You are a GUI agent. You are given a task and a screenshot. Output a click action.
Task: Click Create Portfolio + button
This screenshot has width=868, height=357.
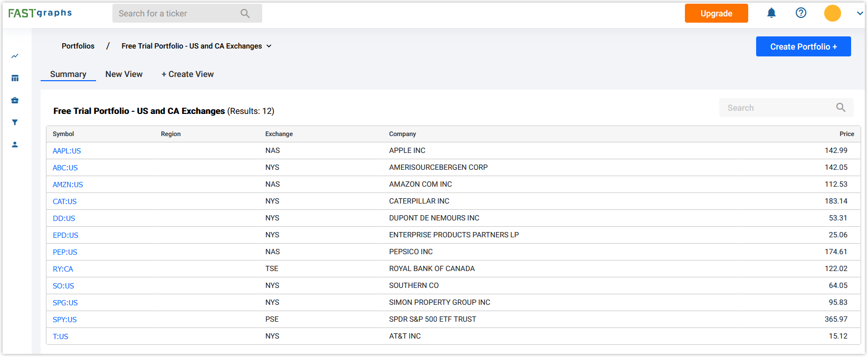pos(804,46)
